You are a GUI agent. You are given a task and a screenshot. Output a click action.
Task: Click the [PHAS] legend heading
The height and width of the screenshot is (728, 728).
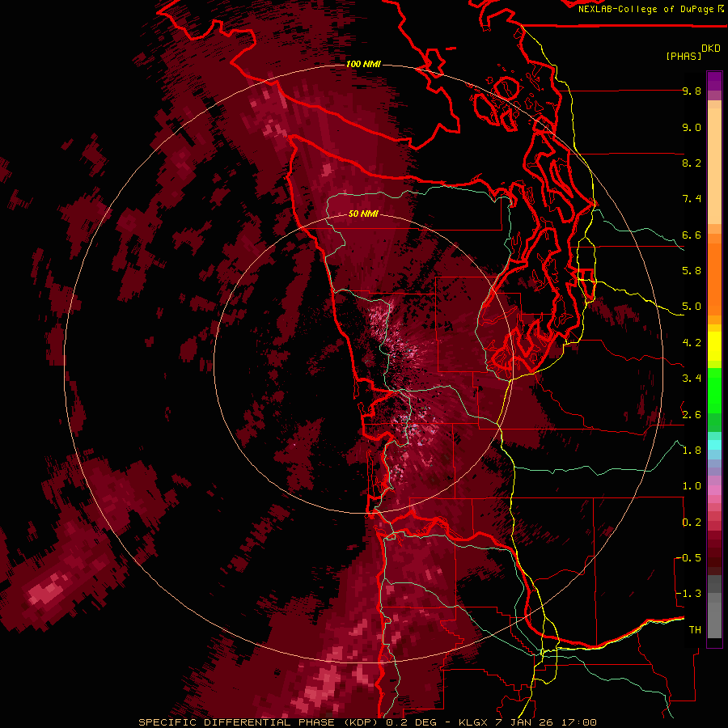point(684,56)
